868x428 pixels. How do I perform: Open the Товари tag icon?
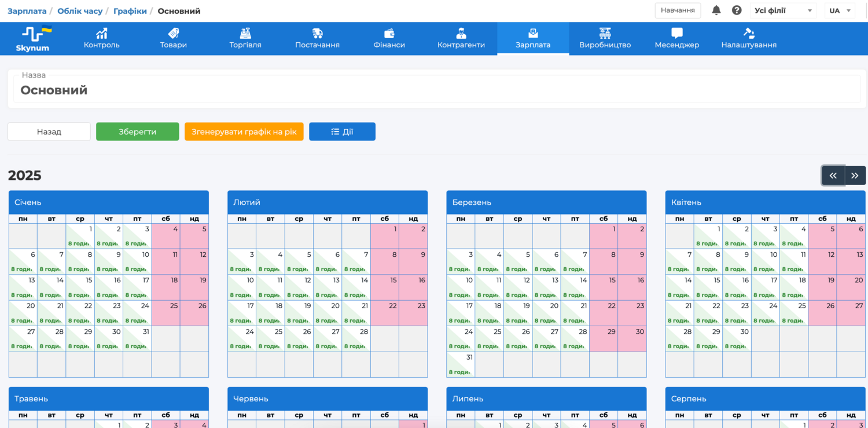(x=174, y=33)
